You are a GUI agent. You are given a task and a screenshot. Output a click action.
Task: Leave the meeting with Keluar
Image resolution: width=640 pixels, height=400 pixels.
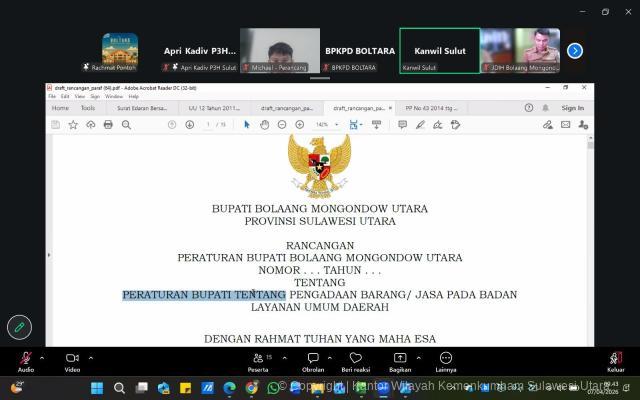[615, 359]
